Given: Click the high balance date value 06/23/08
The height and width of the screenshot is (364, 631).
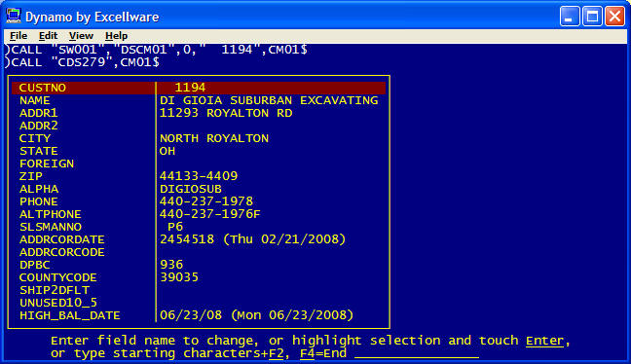Looking at the screenshot, I should coord(191,315).
